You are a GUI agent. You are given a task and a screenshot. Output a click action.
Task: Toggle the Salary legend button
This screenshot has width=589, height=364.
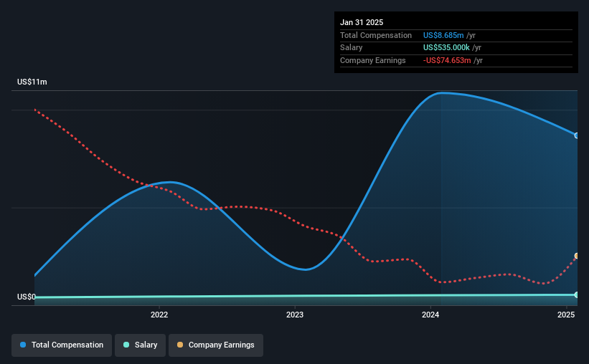[140, 345]
